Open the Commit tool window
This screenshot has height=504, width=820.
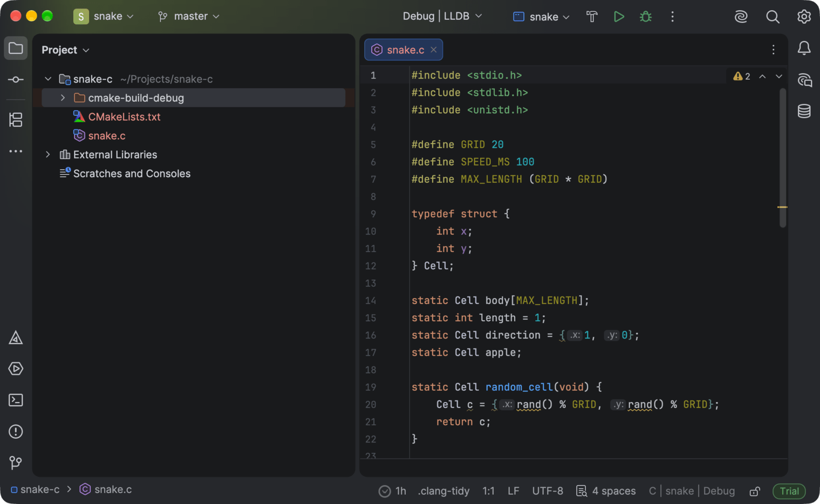point(16,80)
